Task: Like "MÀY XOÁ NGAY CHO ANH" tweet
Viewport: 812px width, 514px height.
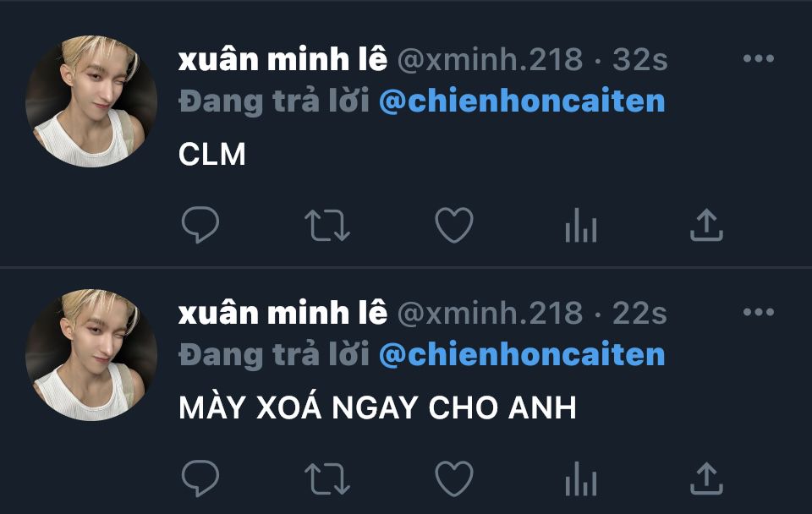Action: tap(454, 478)
